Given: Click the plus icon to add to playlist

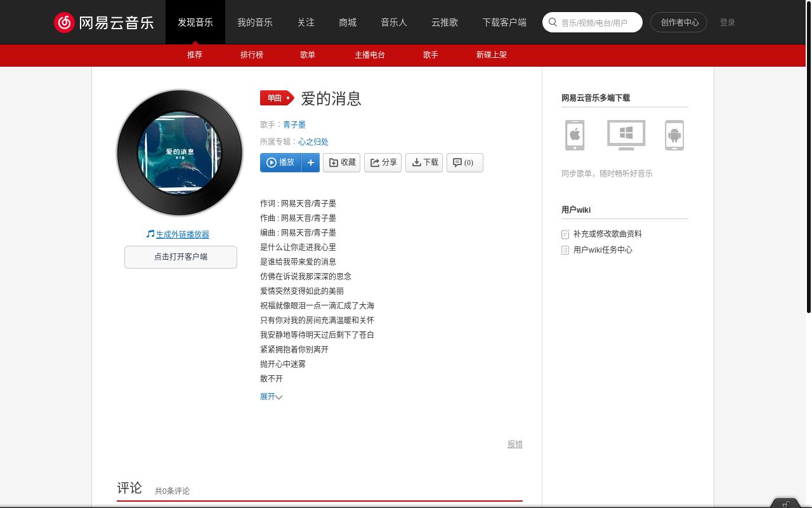Looking at the screenshot, I should click(x=310, y=163).
